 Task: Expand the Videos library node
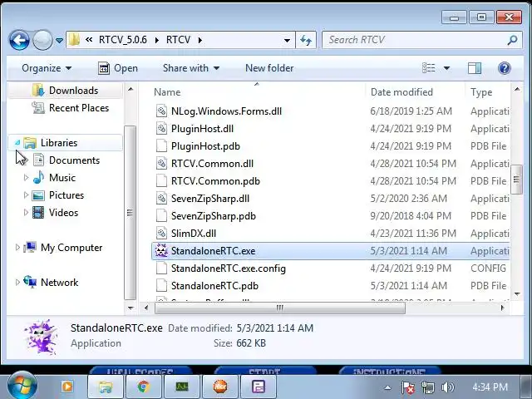coord(26,213)
